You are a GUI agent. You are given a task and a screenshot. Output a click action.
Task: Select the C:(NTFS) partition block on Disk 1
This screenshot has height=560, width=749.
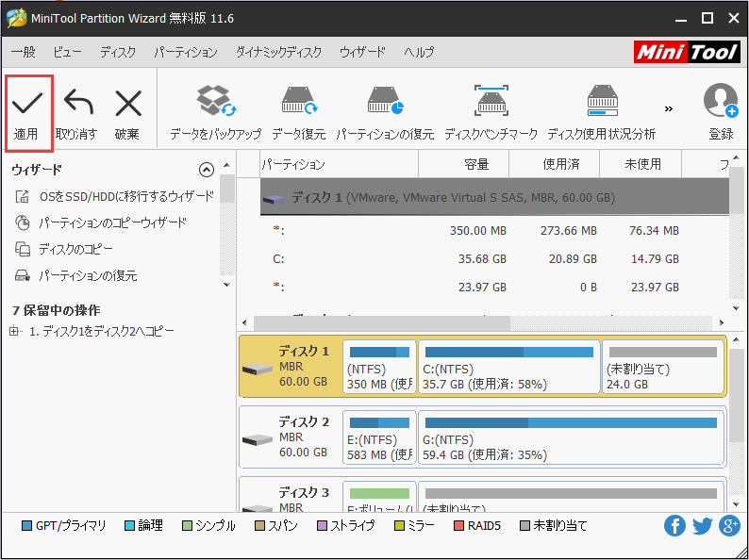(508, 367)
